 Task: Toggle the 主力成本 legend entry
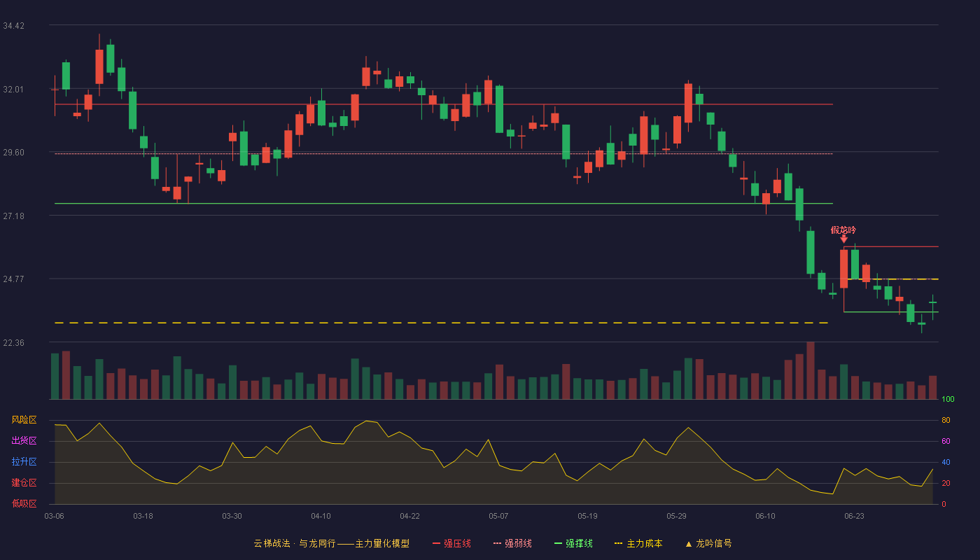point(638,543)
